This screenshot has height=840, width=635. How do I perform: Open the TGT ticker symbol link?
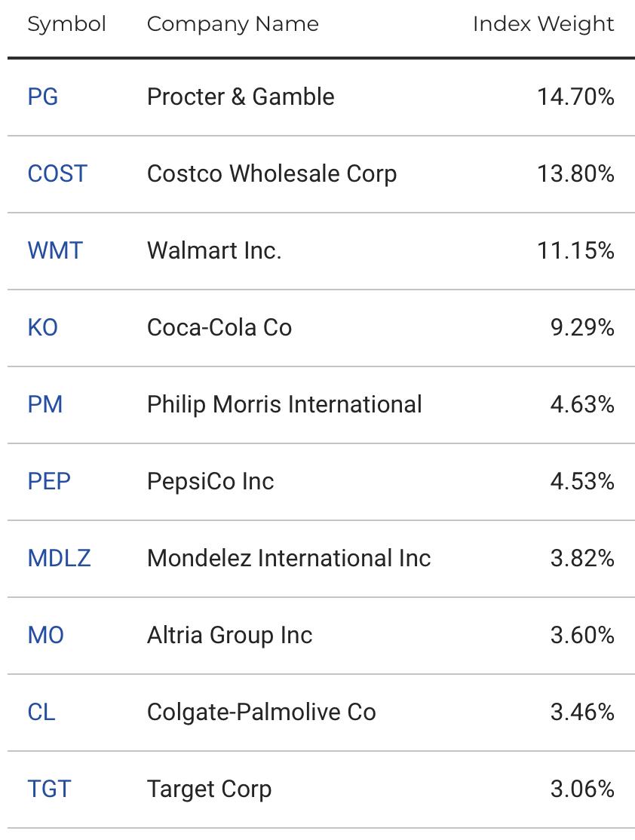[49, 789]
